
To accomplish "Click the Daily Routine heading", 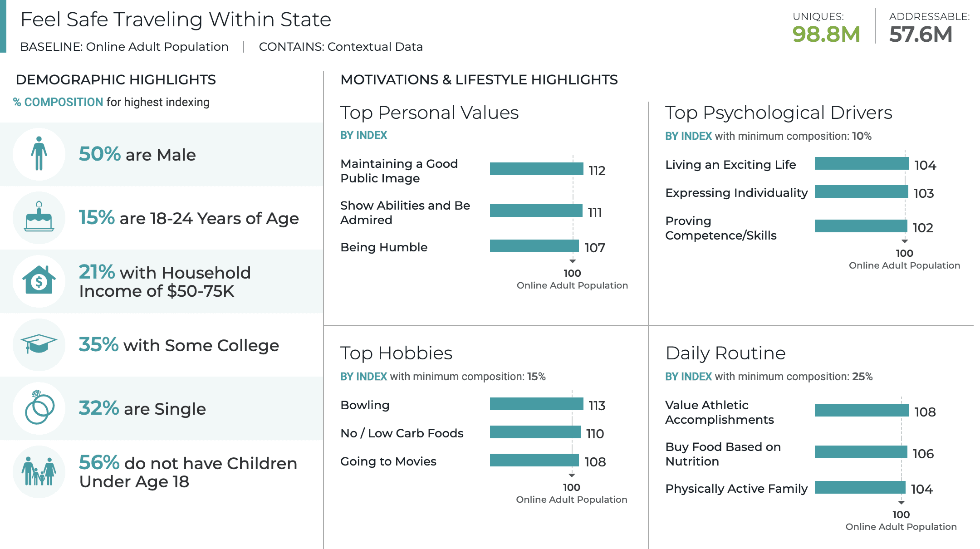I will 725,353.
